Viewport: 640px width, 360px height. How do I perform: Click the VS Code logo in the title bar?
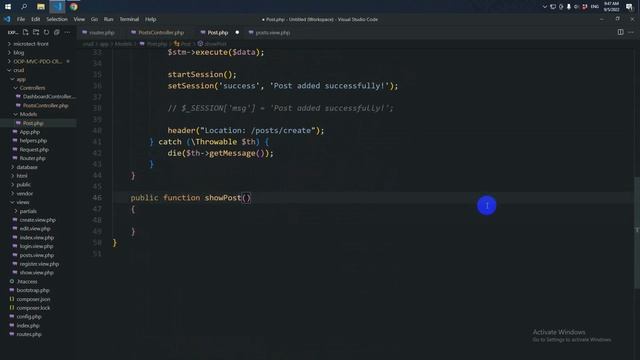7,19
